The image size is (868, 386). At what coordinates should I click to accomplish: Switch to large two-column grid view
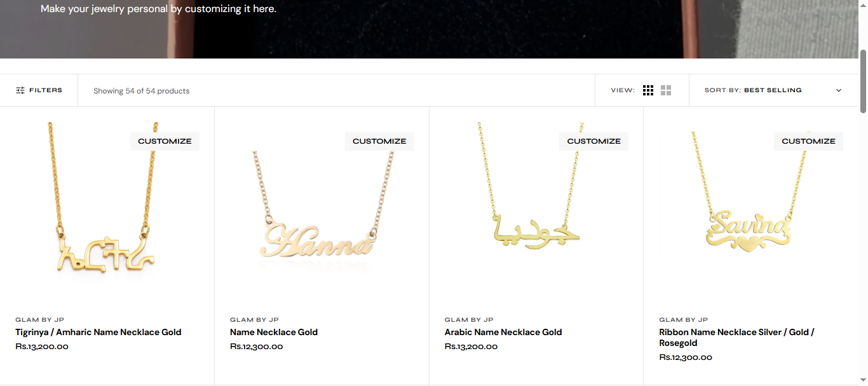pyautogui.click(x=666, y=90)
